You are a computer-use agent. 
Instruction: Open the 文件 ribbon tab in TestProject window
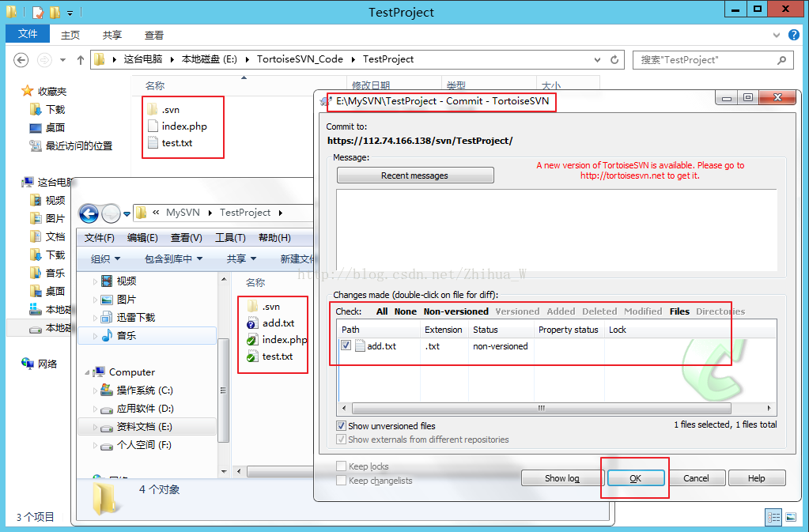point(28,34)
